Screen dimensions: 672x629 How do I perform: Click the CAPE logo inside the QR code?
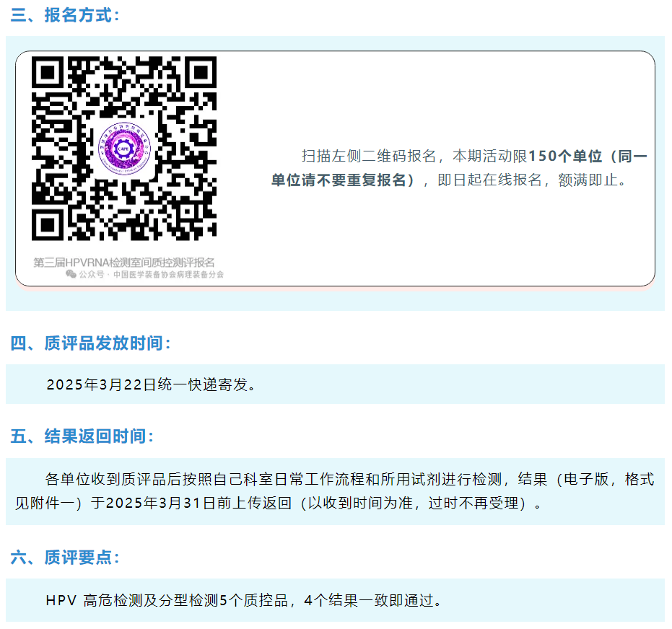[x=124, y=149]
